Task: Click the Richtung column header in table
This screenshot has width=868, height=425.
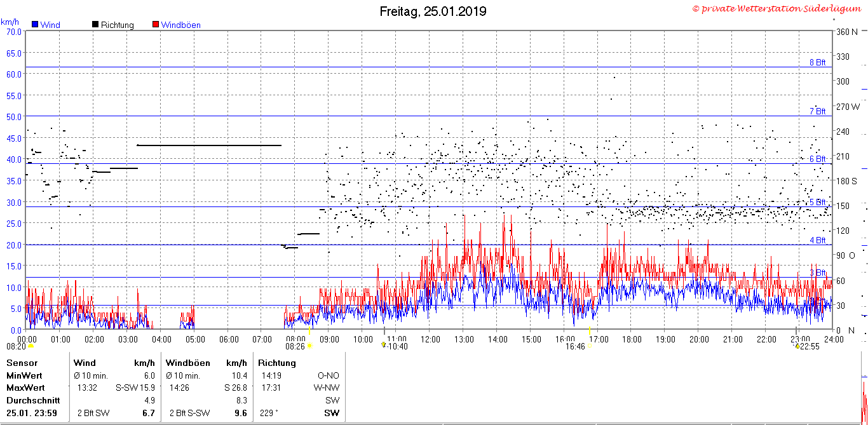Action: [x=276, y=363]
